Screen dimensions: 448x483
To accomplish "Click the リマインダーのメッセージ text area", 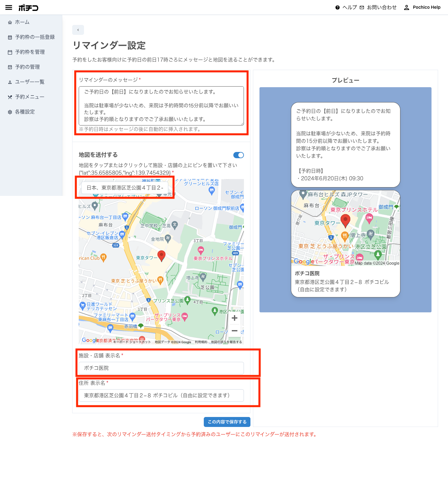I will click(x=161, y=106).
